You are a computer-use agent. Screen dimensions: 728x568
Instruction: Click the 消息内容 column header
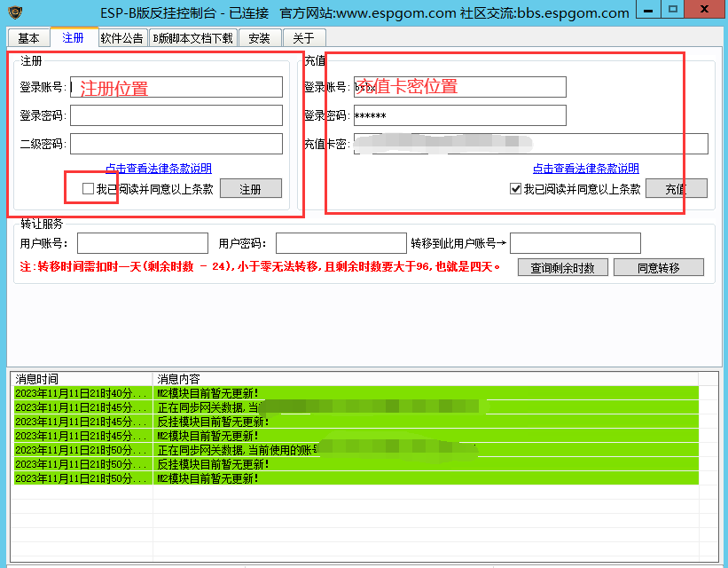[426, 379]
